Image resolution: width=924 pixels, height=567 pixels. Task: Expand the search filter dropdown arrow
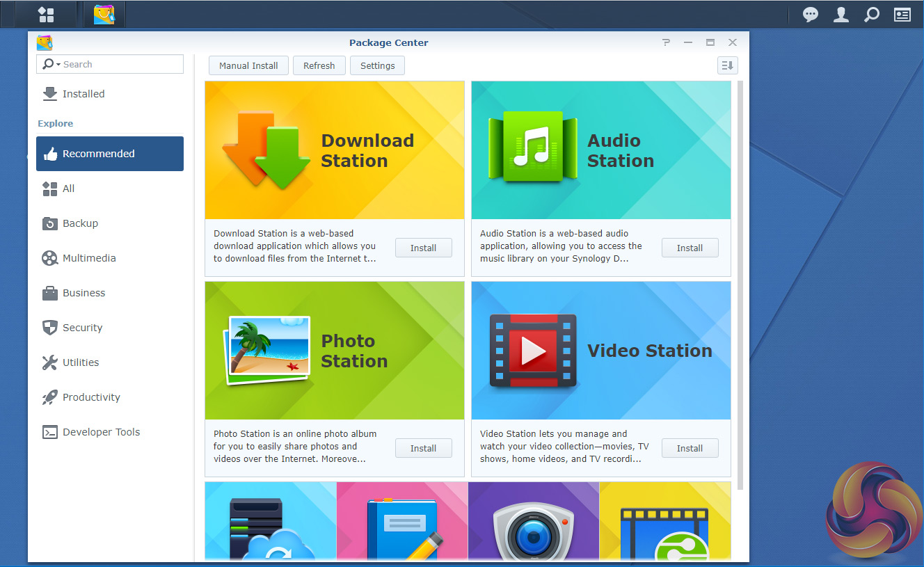[58, 65]
